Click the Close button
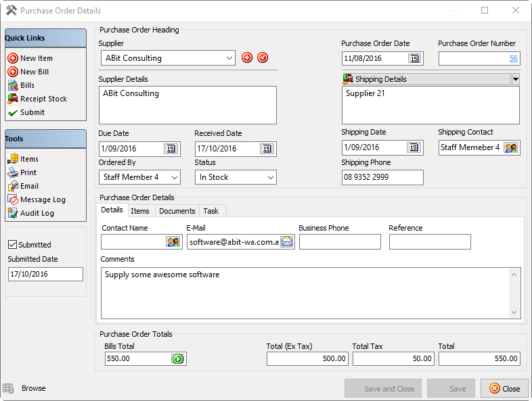The width and height of the screenshot is (532, 401). pyautogui.click(x=504, y=389)
